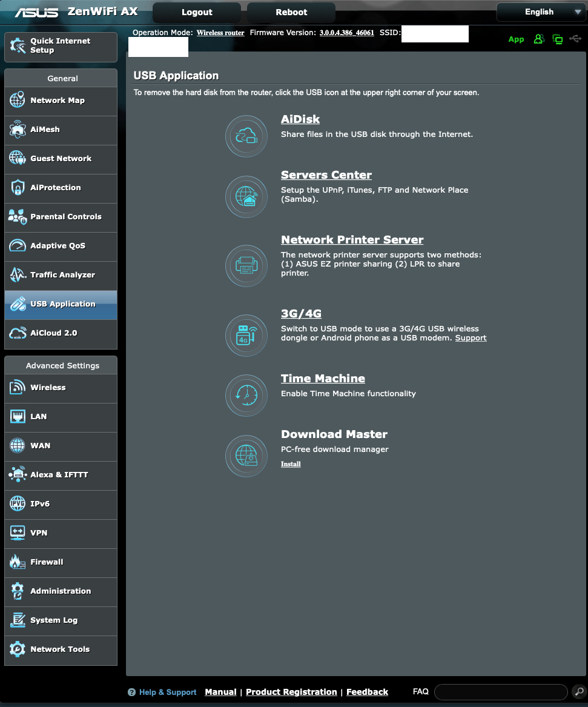The height and width of the screenshot is (707, 588).
Task: Click the Time Machine clock icon
Action: (246, 396)
